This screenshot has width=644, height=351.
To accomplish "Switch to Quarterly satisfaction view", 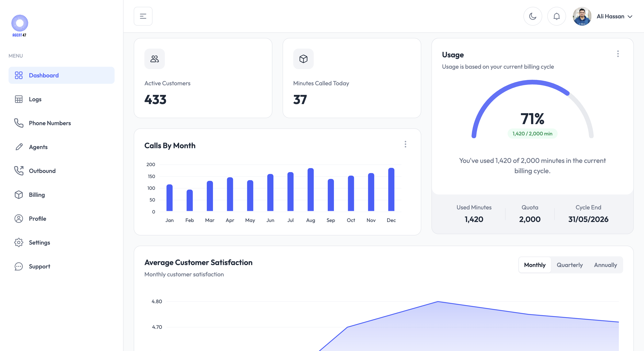I will pyautogui.click(x=569, y=265).
